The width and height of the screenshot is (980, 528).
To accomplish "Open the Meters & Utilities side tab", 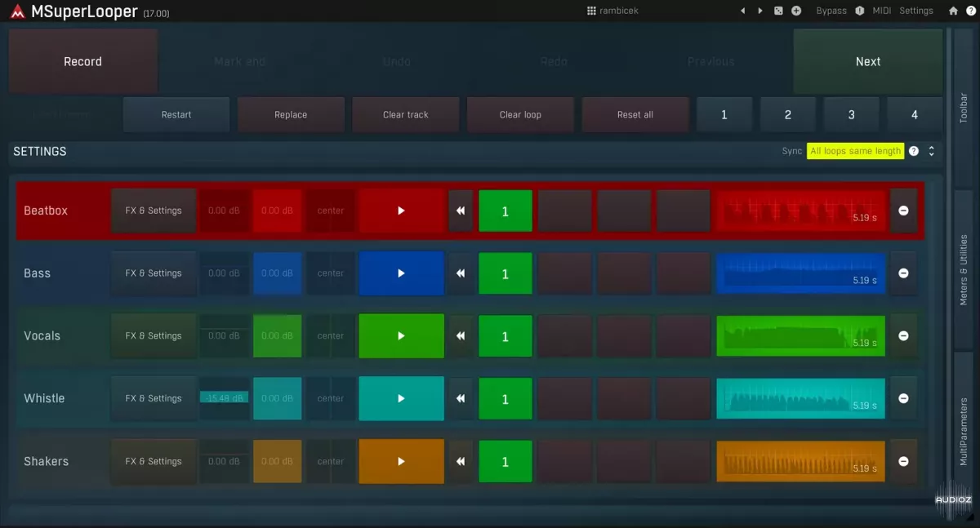I will click(964, 270).
